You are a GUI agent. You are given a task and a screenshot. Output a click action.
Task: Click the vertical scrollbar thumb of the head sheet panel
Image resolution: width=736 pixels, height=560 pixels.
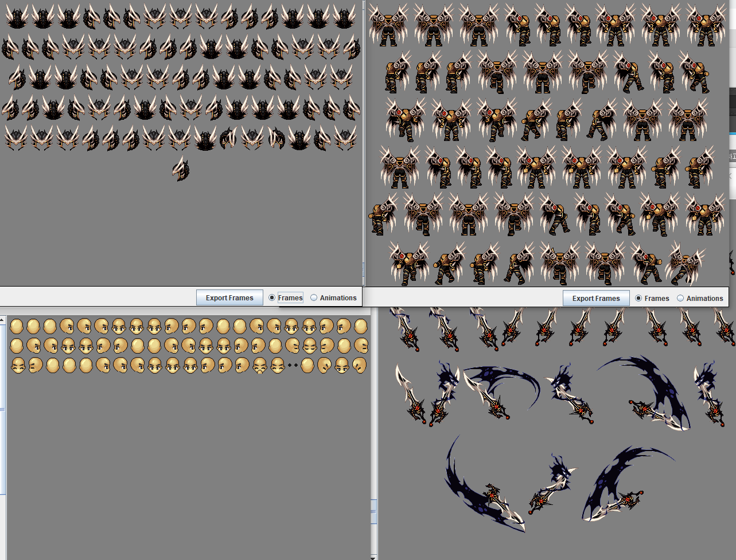tap(374, 511)
